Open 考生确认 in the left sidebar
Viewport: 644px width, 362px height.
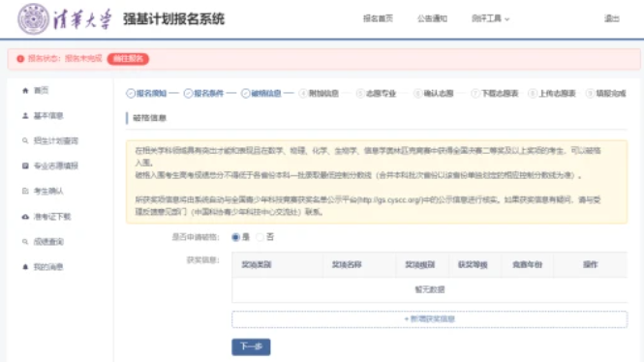48,191
